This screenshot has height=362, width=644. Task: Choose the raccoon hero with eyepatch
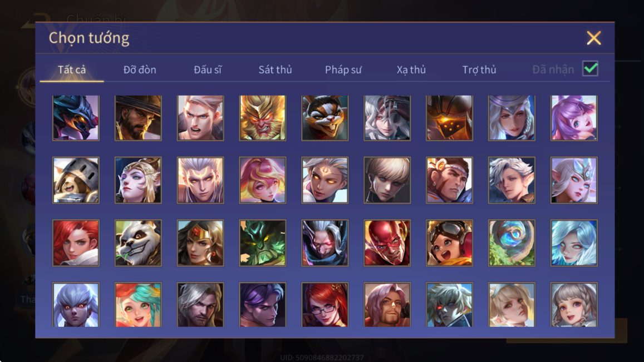tap(325, 118)
